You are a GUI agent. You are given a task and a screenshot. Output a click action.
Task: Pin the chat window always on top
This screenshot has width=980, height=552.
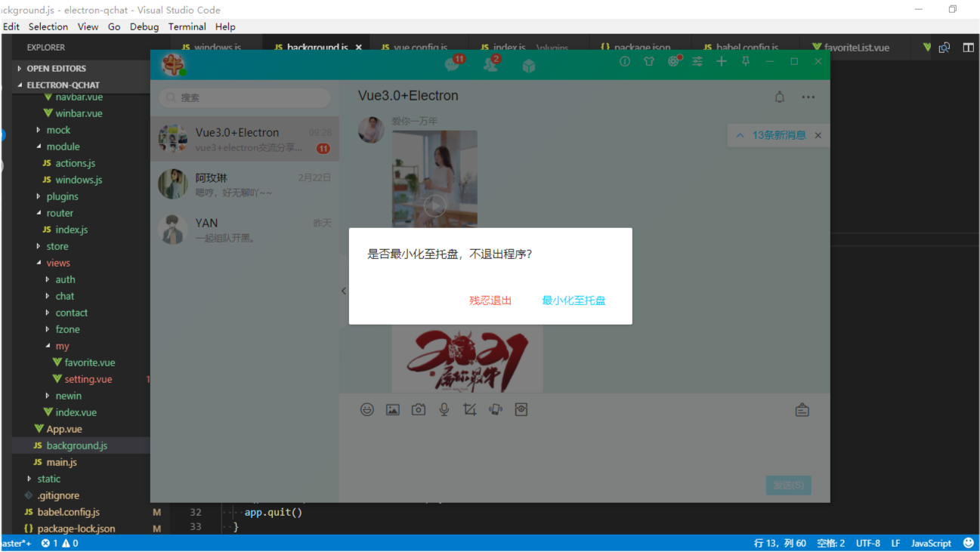746,61
